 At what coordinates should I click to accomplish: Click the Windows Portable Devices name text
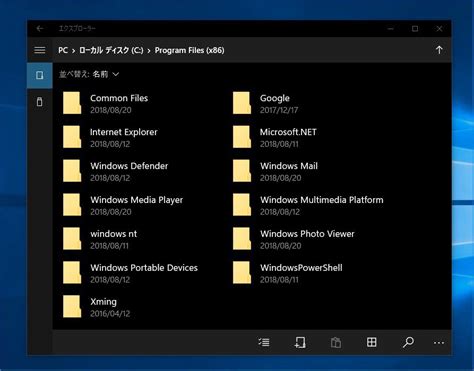pyautogui.click(x=144, y=268)
